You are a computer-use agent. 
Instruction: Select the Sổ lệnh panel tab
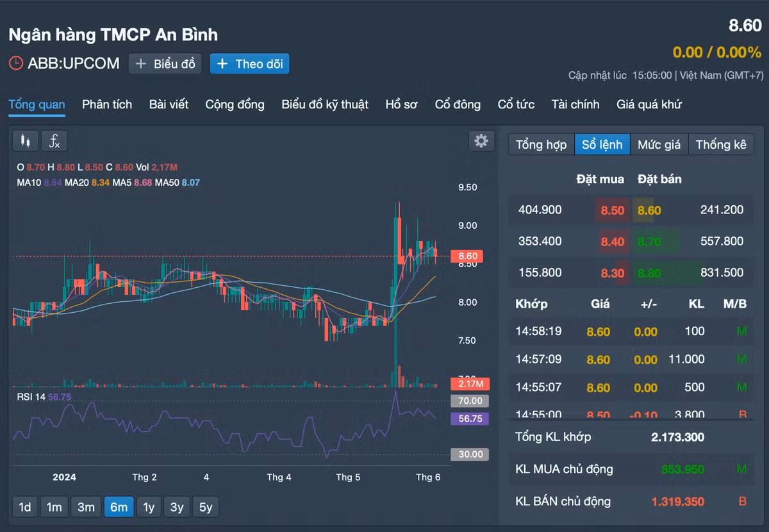[602, 145]
